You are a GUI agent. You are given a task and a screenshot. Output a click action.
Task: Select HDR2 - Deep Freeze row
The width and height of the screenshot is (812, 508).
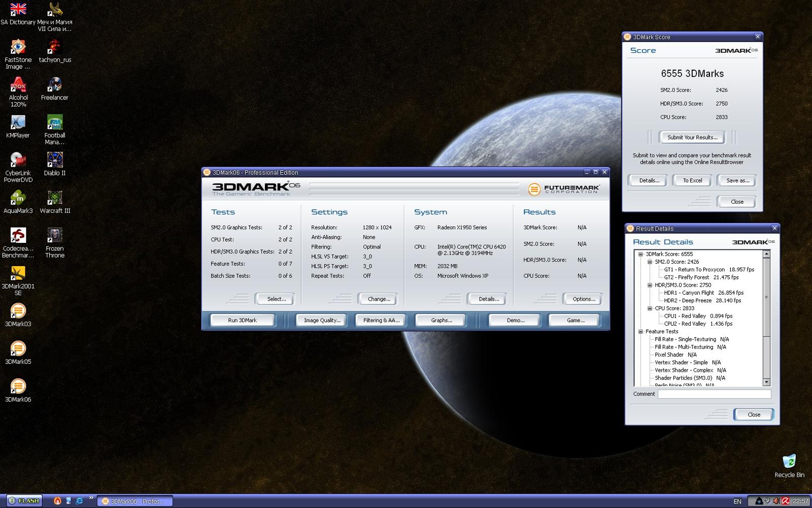[702, 301]
